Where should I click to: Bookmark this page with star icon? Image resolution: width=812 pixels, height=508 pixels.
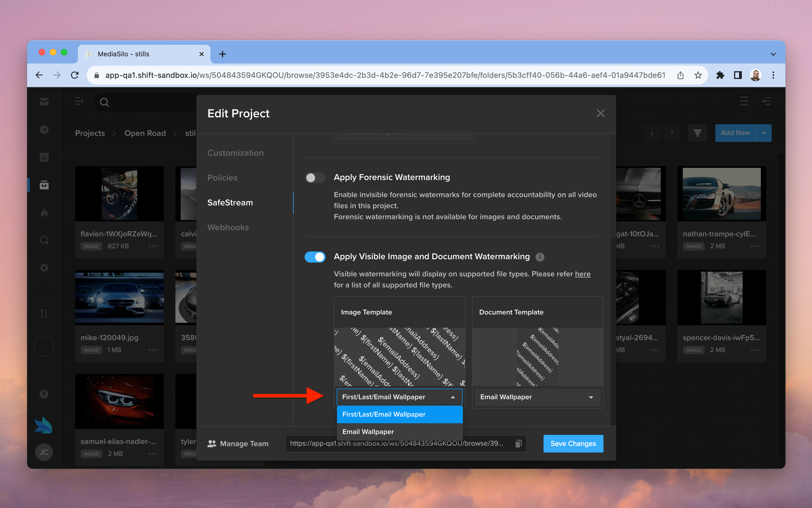698,75
